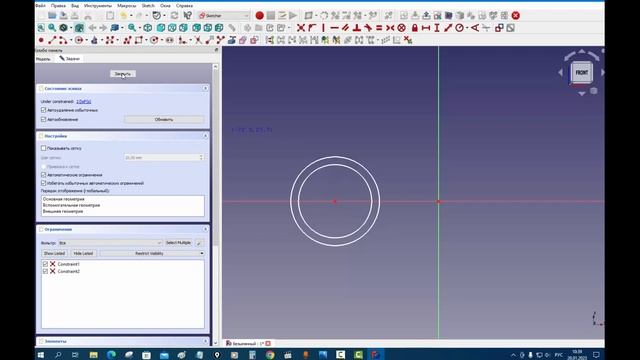Constrain angle
The width and height of the screenshot is (640, 360).
pyautogui.click(x=475, y=28)
